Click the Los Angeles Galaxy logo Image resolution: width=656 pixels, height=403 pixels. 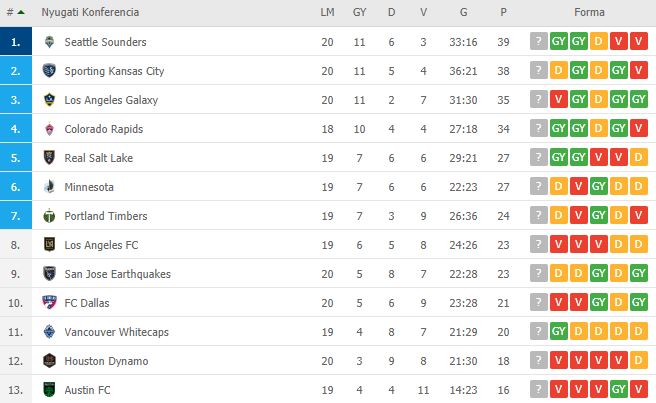click(x=49, y=100)
